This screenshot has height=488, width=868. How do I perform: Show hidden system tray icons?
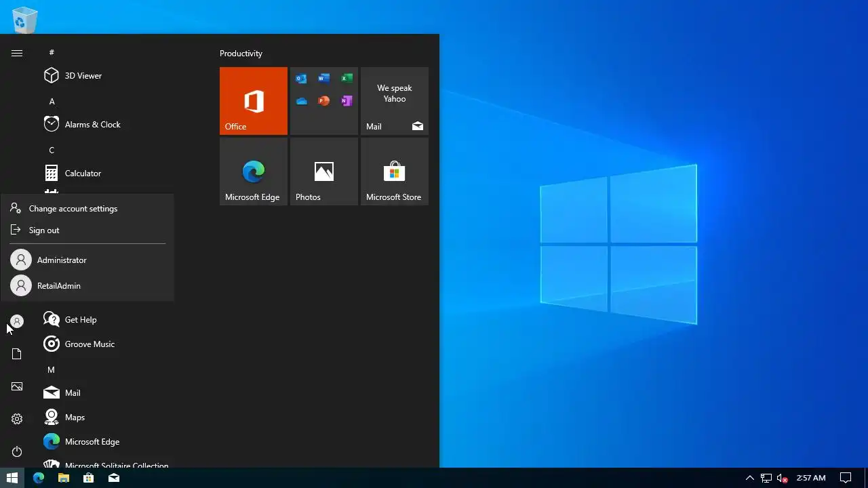[x=749, y=478]
